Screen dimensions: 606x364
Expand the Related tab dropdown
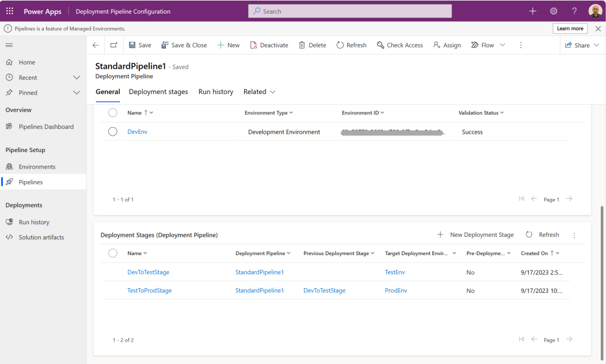272,92
